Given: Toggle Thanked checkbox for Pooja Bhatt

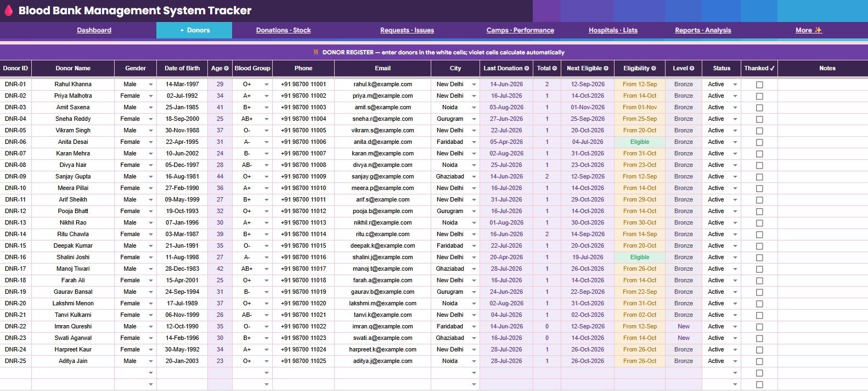Looking at the screenshot, I should (759, 211).
